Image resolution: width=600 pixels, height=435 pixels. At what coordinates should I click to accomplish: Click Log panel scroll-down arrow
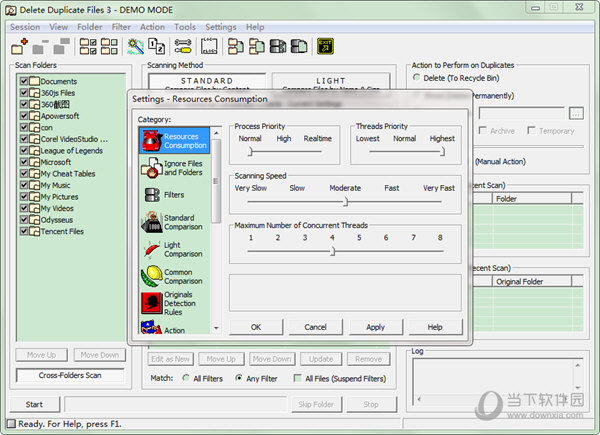coord(578,387)
